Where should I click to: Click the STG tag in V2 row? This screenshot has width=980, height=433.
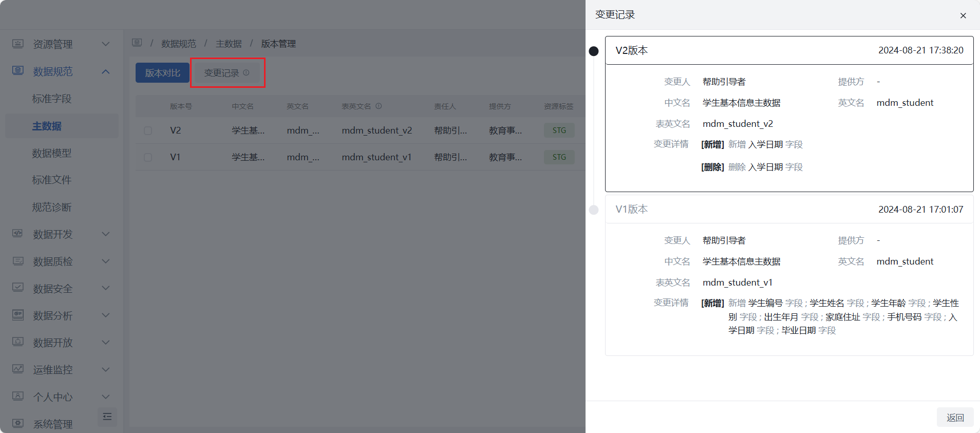559,130
